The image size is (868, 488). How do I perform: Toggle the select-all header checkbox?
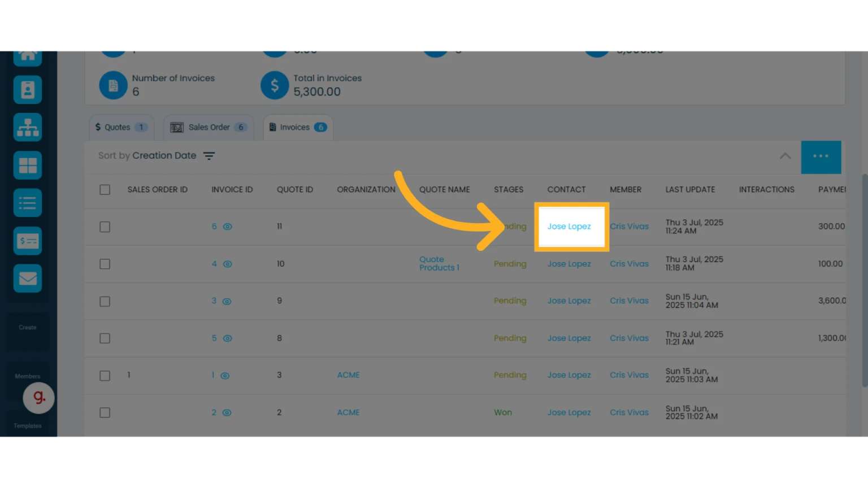105,190
